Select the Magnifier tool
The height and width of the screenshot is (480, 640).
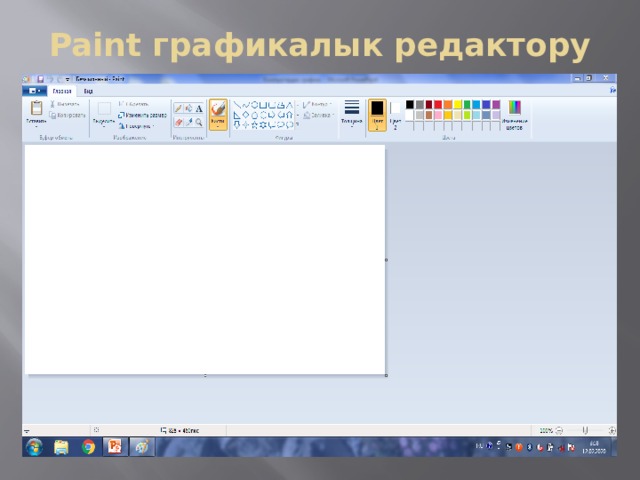point(199,122)
